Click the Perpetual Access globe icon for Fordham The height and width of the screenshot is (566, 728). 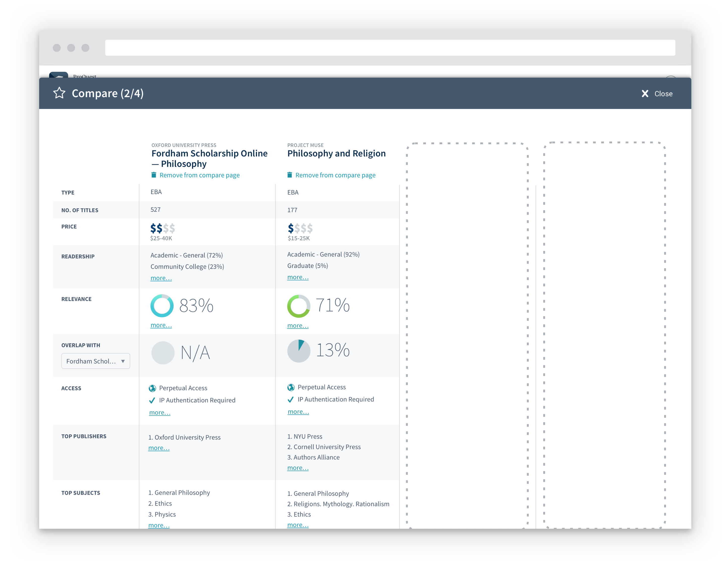(152, 388)
